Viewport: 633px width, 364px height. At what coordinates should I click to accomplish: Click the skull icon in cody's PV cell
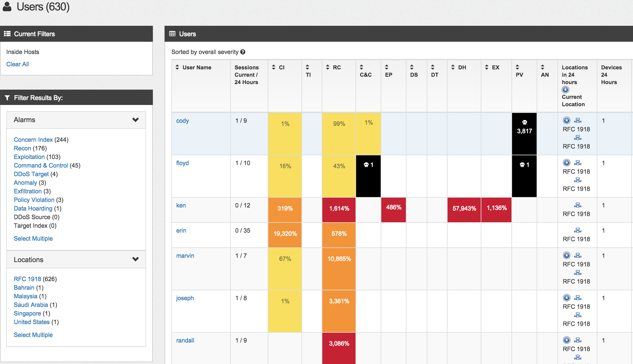click(x=524, y=122)
